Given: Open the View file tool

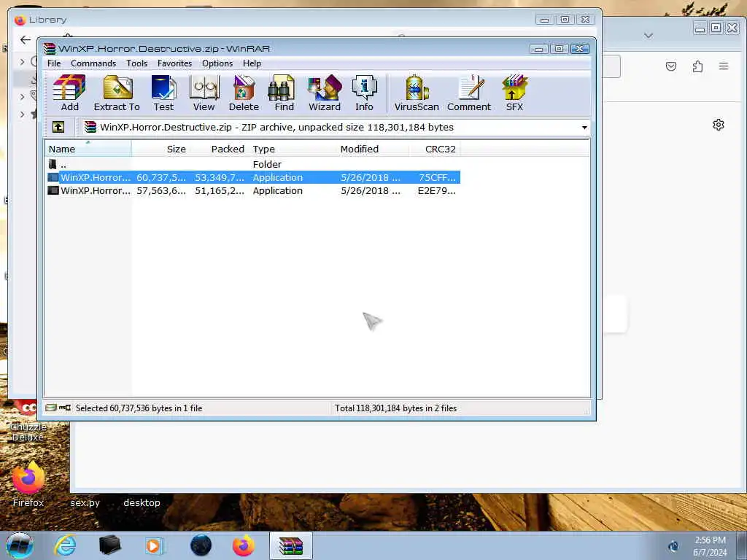Looking at the screenshot, I should (x=204, y=93).
